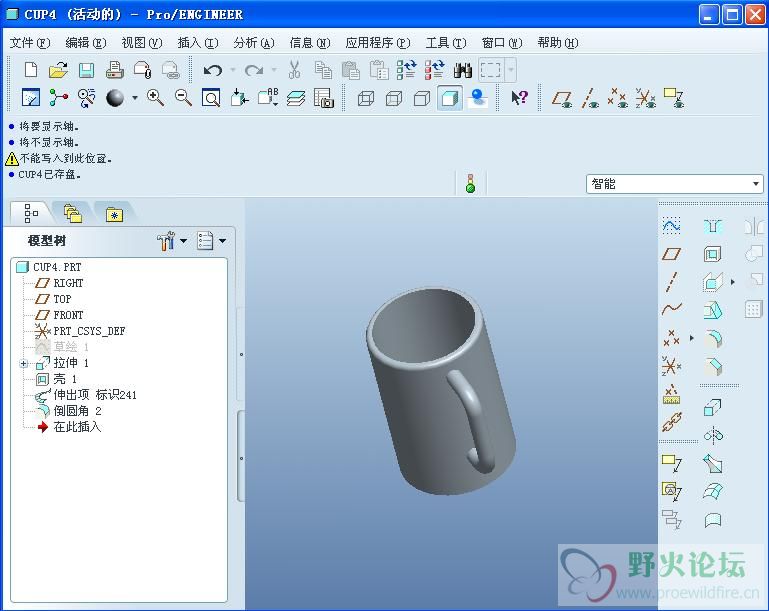Screen dimensions: 769x611
Task: Click the traffic light regeneration status indicator
Action: point(470,183)
